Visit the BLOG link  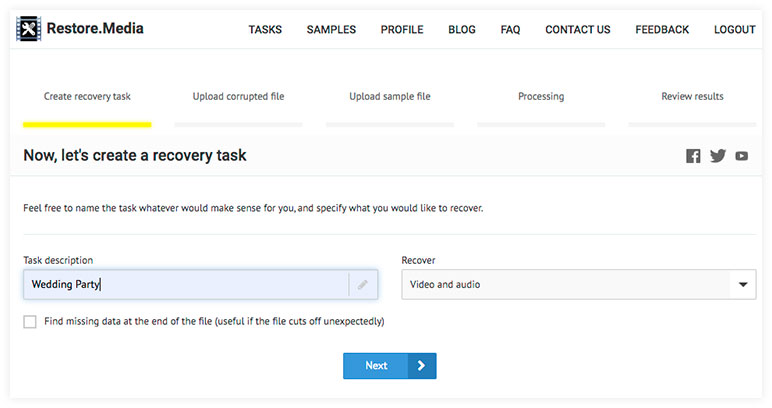(x=462, y=30)
